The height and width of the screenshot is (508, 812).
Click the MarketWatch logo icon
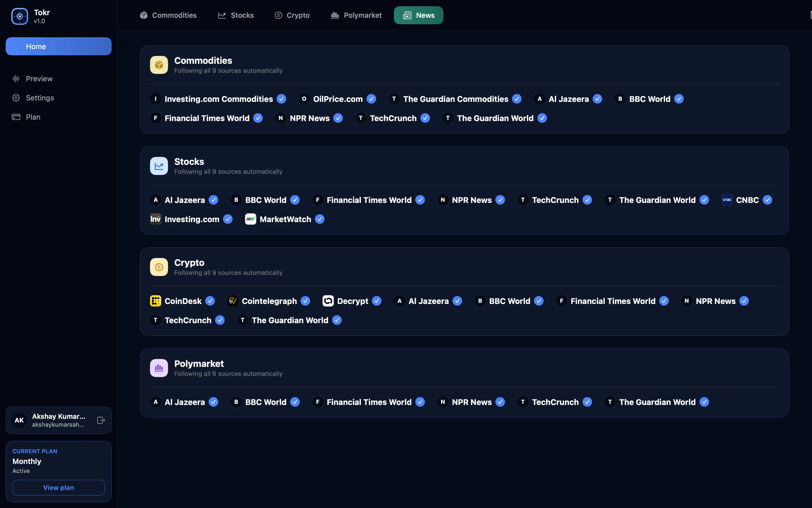(x=250, y=219)
